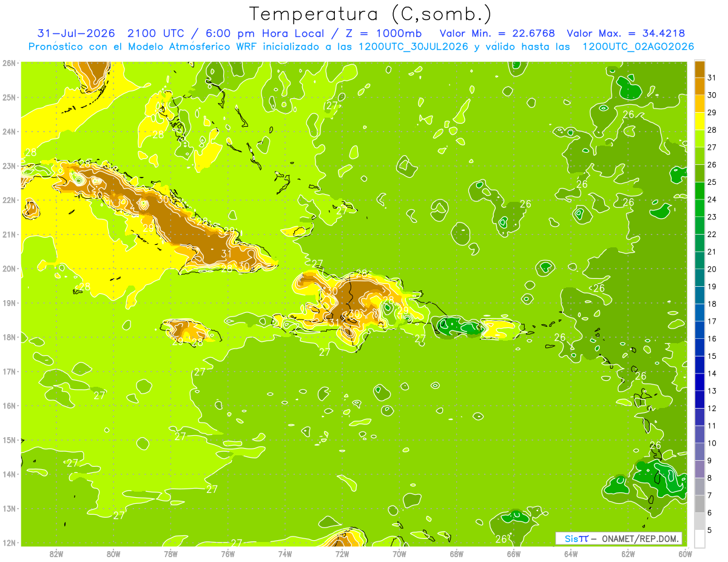Click the "13N" latitude axis label
Viewport: 728px width, 562px height.
[x=8, y=509]
